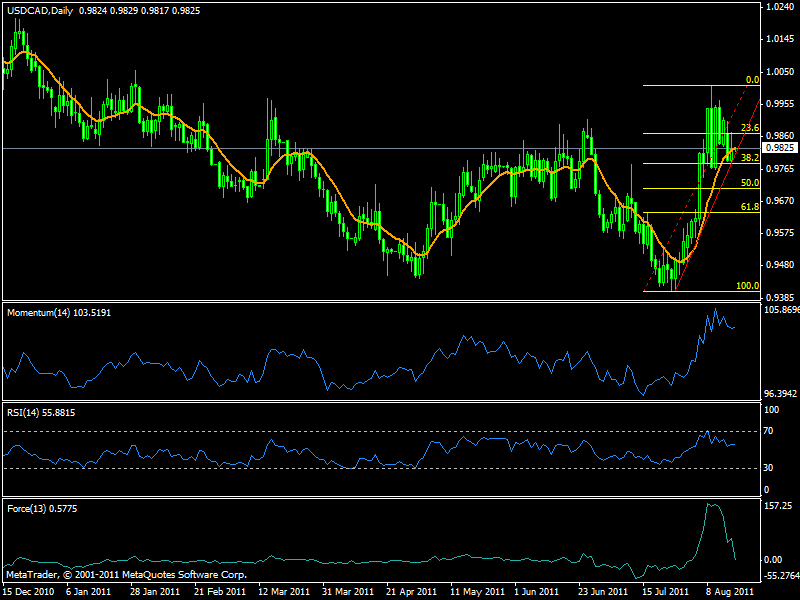The image size is (800, 600).
Task: Click the Force scale value 157.25
Action: coord(778,506)
